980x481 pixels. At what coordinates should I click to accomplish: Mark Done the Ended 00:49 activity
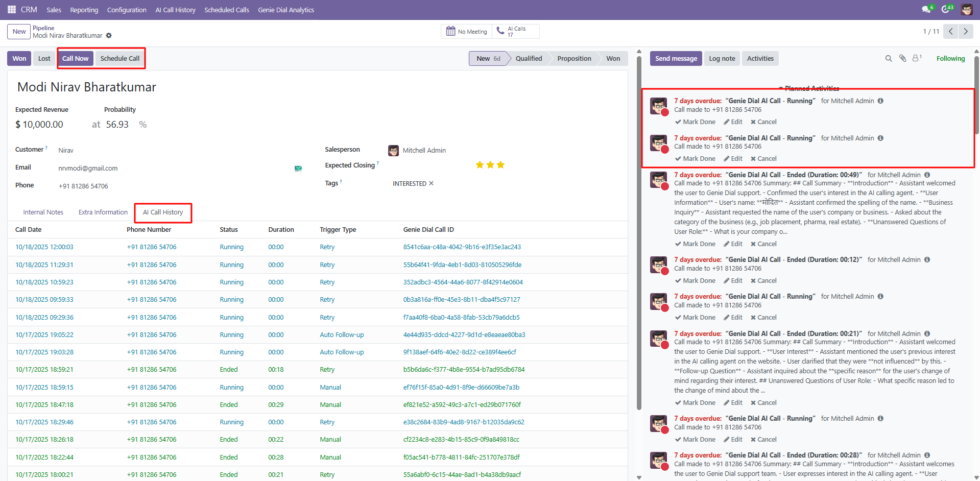click(695, 244)
